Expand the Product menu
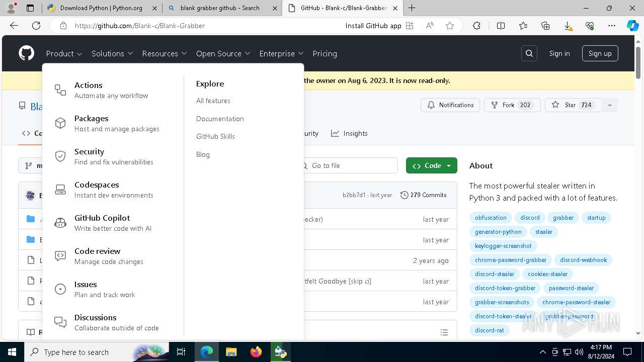Image resolution: width=644 pixels, height=362 pixels. point(64,53)
